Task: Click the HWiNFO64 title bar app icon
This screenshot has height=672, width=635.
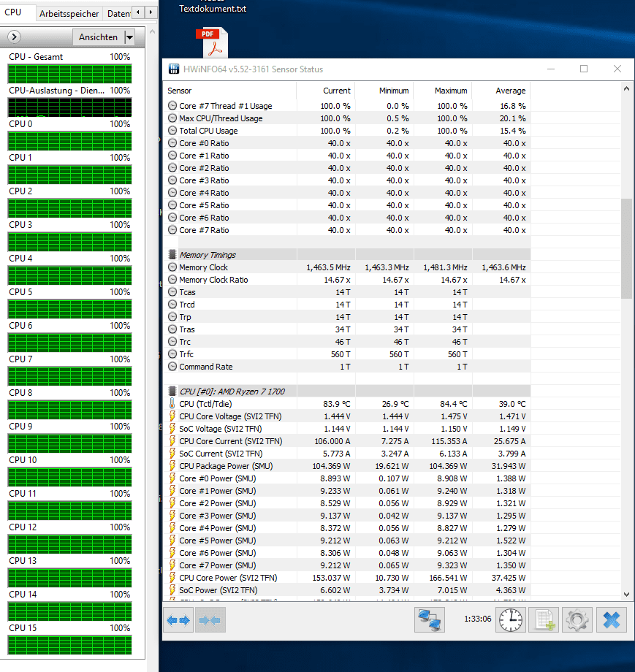Action: point(174,69)
